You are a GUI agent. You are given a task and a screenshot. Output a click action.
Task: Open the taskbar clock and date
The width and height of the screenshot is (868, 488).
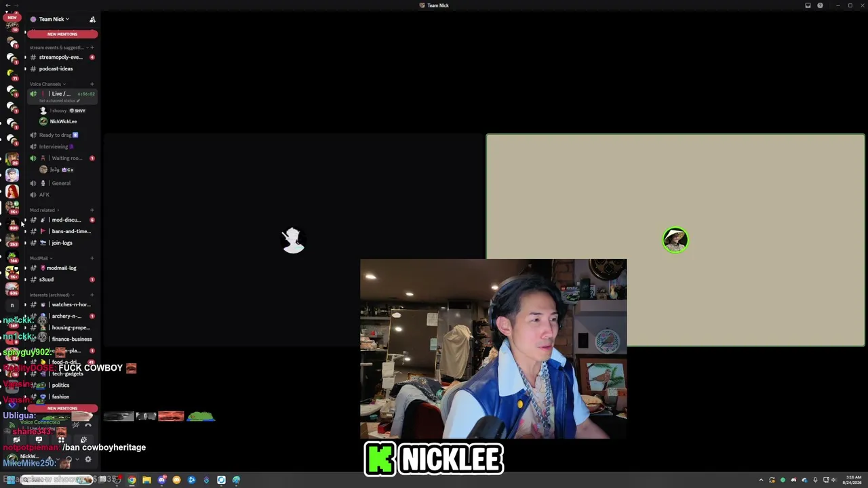point(852,480)
